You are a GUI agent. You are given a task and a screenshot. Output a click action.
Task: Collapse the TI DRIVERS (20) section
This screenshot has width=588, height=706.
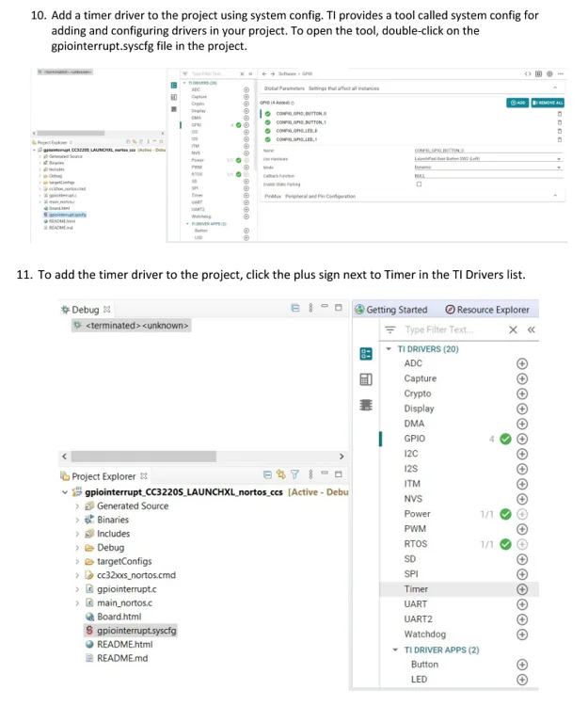(x=389, y=349)
